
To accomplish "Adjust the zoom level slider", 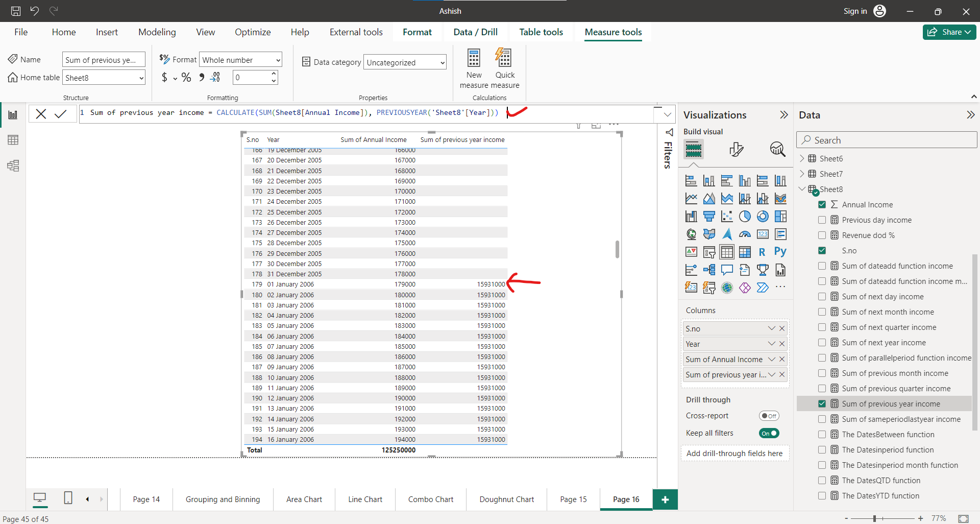I will pyautogui.click(x=875, y=518).
